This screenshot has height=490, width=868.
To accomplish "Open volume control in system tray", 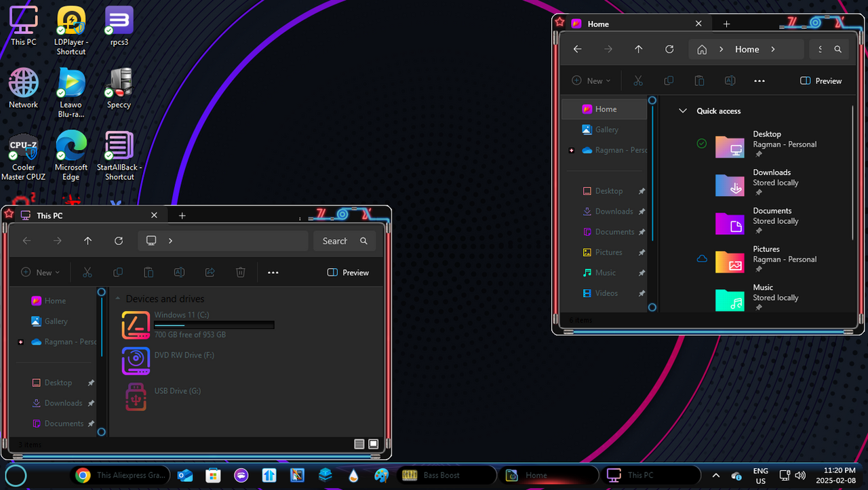I will click(800, 475).
